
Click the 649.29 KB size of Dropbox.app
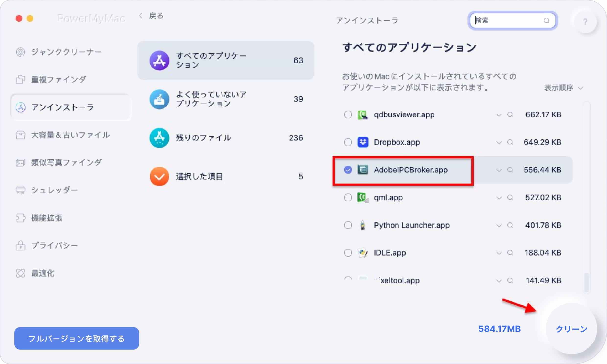point(542,142)
